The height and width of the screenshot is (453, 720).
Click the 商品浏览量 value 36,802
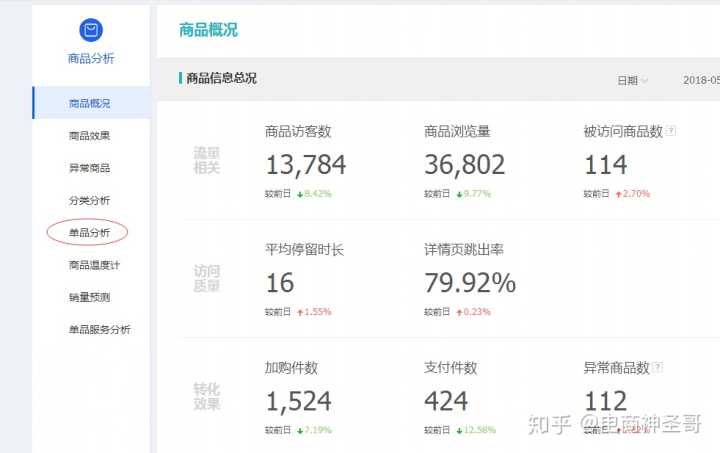464,165
